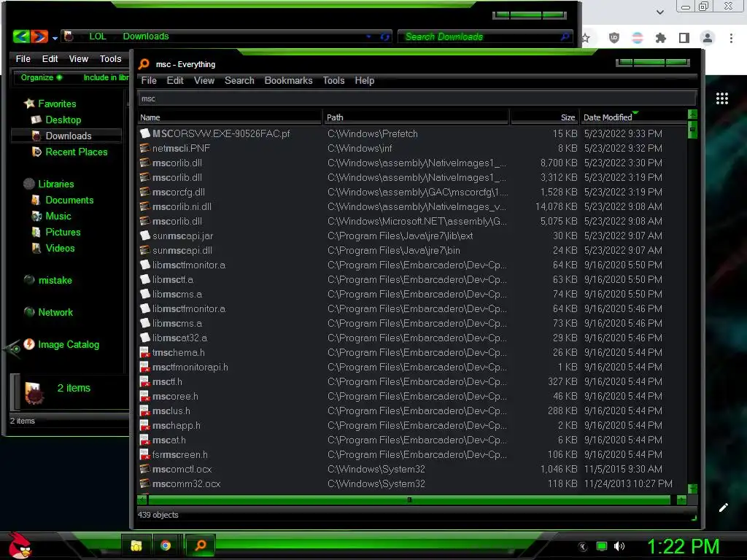Select mscoree.h file icon
Viewport: 747px width, 560px height.
[145, 396]
